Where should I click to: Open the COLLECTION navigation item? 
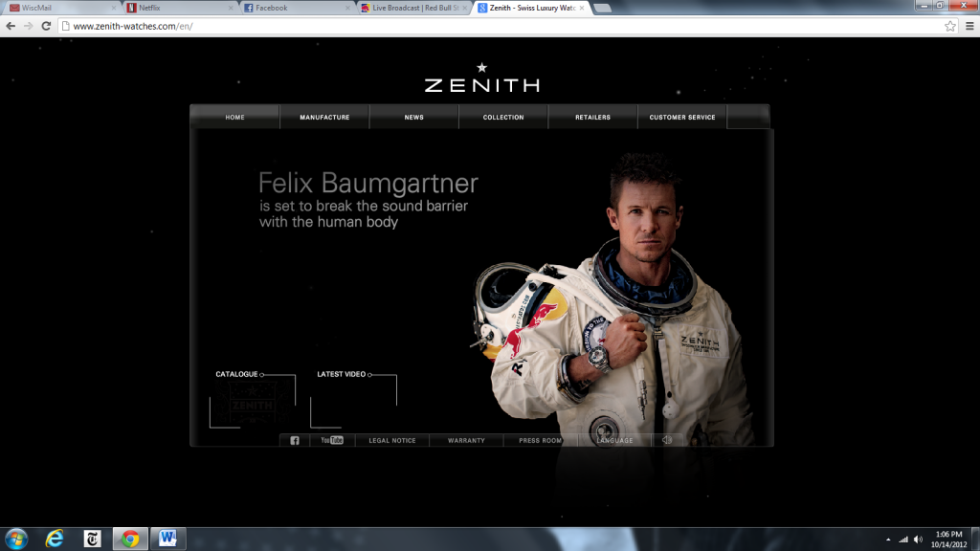coord(503,118)
